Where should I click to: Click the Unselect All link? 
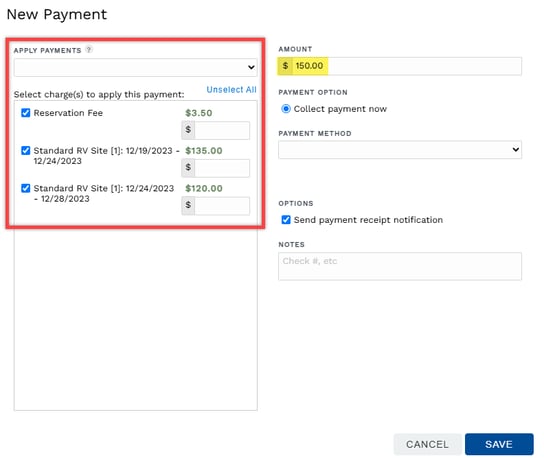(x=231, y=90)
